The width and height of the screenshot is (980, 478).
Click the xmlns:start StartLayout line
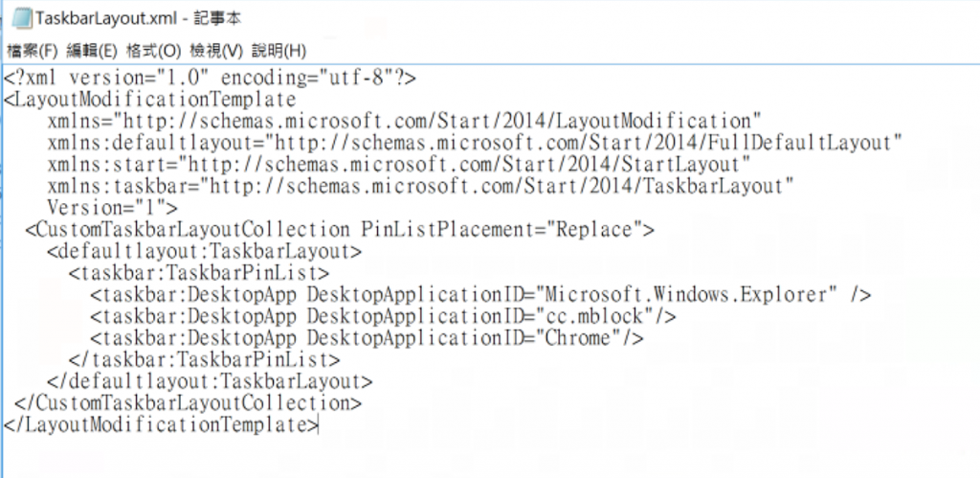click(399, 165)
